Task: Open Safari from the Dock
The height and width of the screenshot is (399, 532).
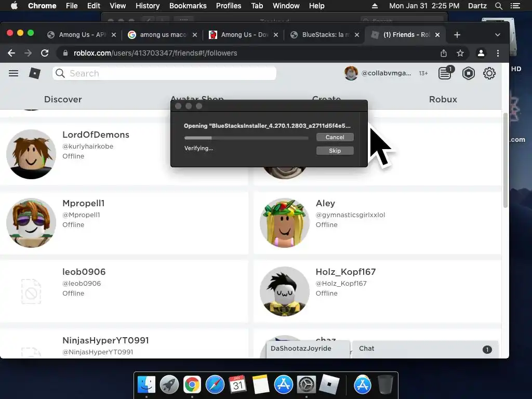Action: click(215, 384)
